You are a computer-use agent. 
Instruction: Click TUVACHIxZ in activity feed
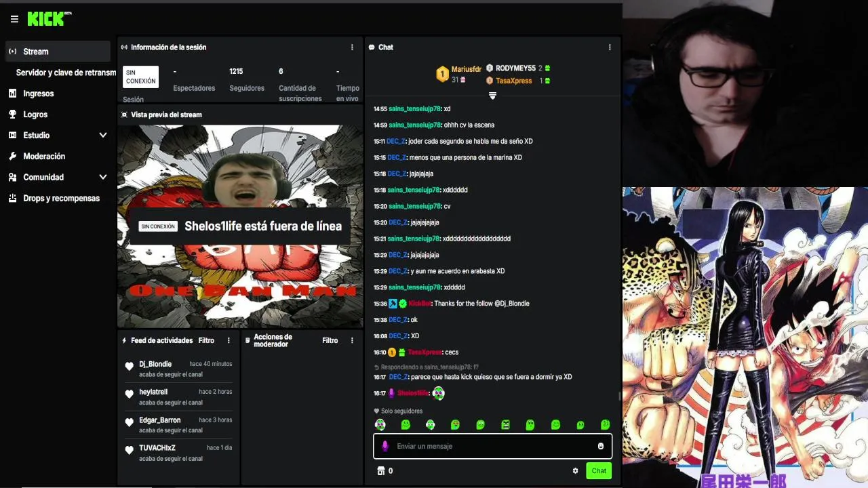point(157,448)
